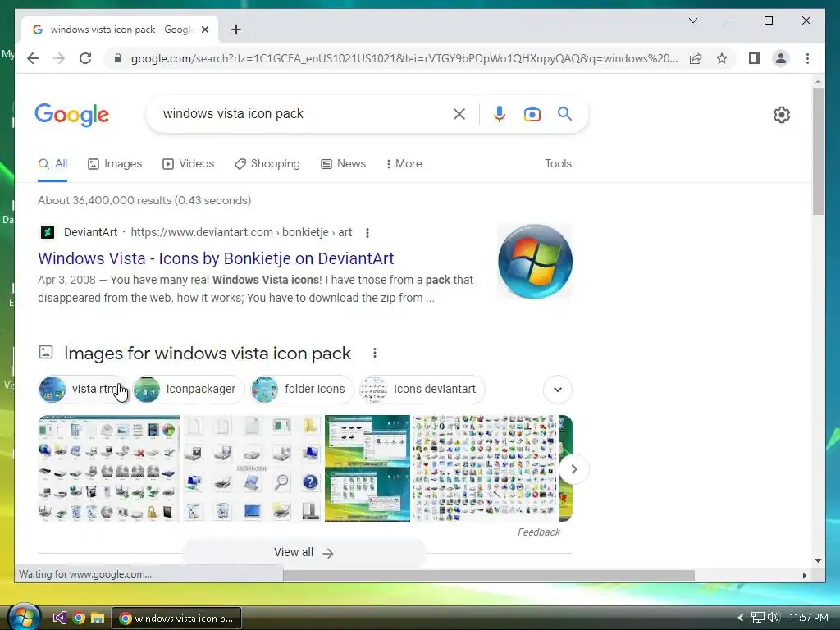Open the DeviantArt bonkietje URL breadcrumb
This screenshot has width=840, height=630.
[241, 232]
